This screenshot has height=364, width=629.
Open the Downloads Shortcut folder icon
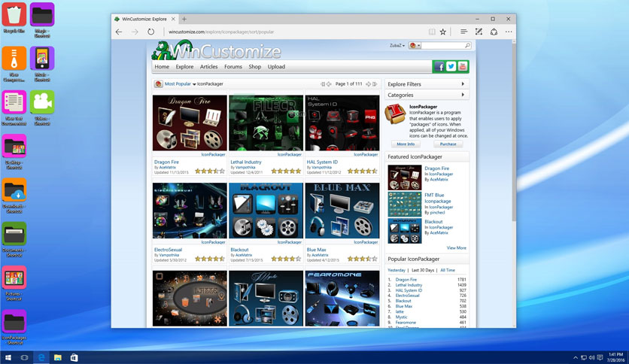click(14, 196)
